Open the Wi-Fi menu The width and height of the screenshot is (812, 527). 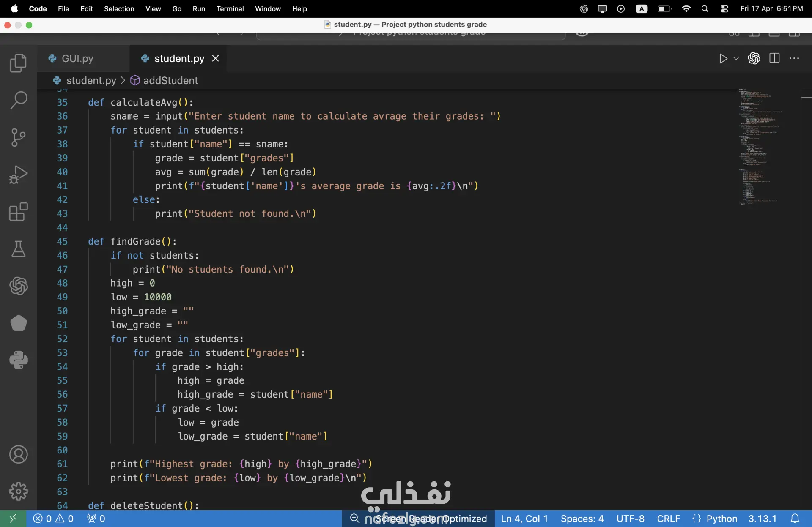pos(686,8)
